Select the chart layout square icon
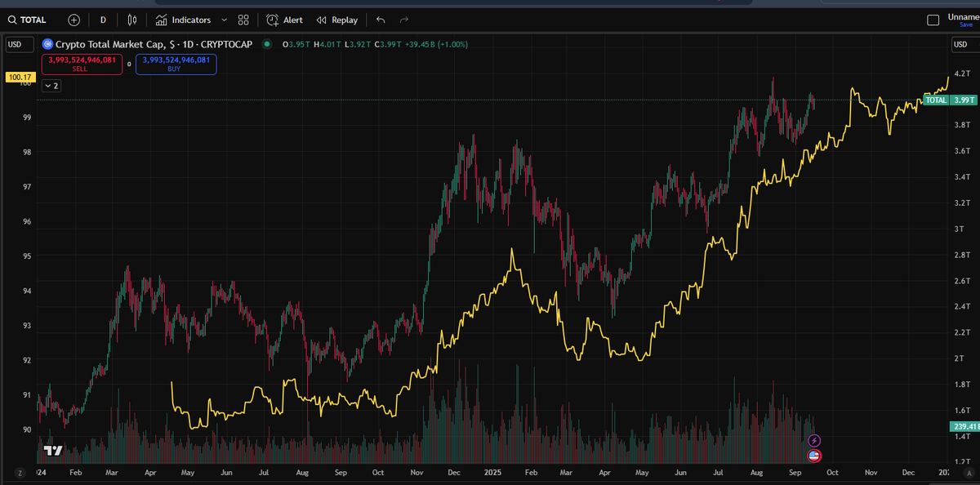Image resolution: width=980 pixels, height=485 pixels. coord(933,20)
